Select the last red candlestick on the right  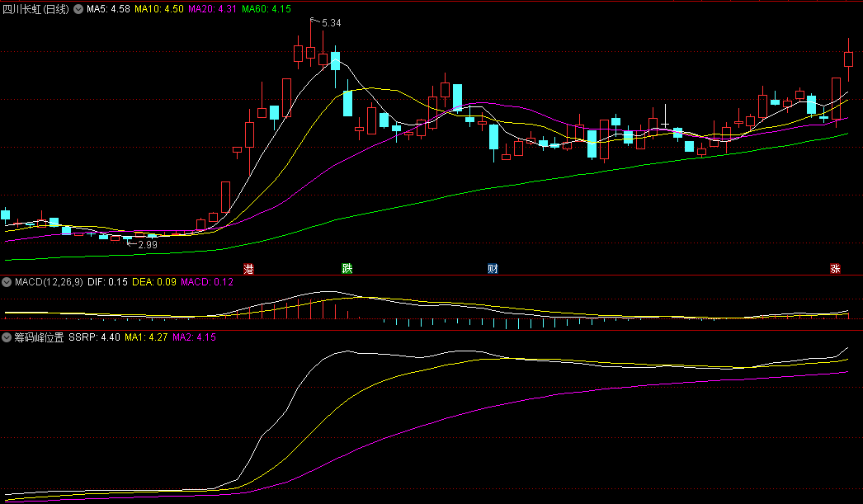tap(848, 59)
